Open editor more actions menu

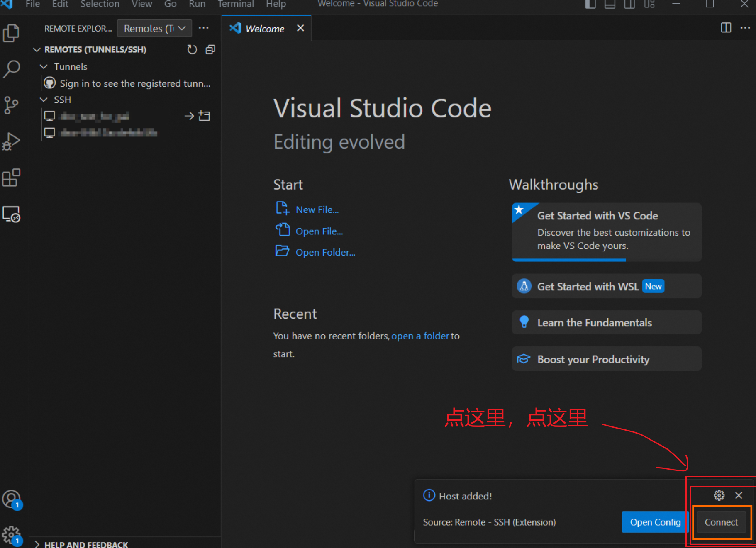pyautogui.click(x=745, y=28)
